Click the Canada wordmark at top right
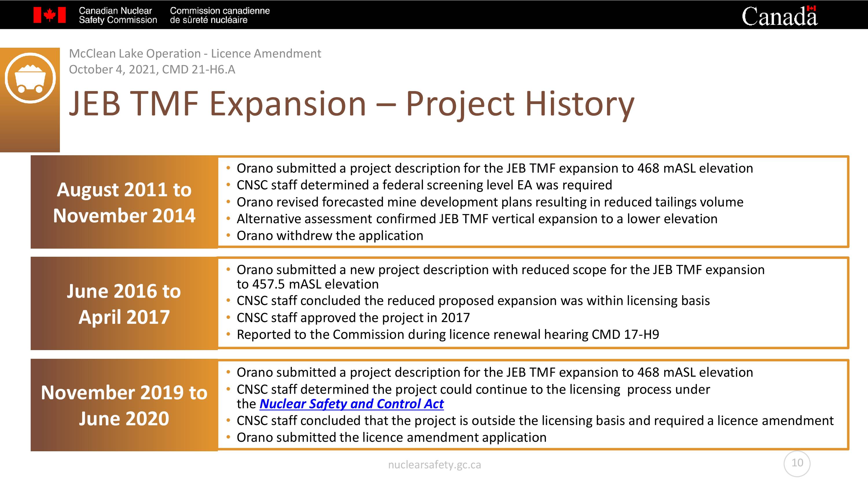Viewport: 868px width, 488px height. coord(779,16)
